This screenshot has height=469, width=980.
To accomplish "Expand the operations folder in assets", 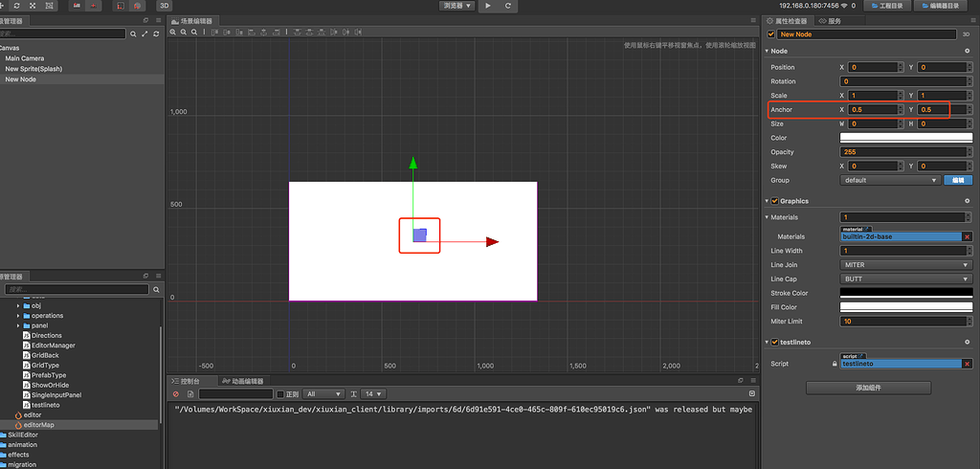I will pyautogui.click(x=18, y=316).
